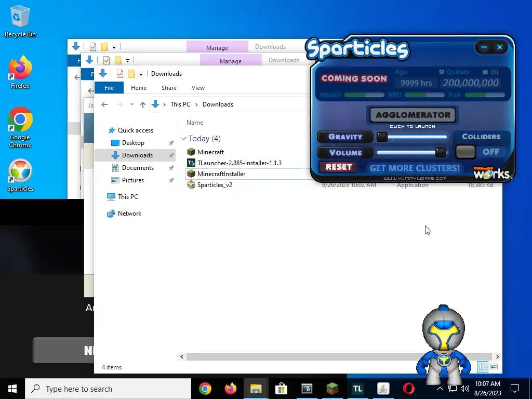The height and width of the screenshot is (399, 532).
Task: Open Desktop in the navigation pane
Action: coord(133,143)
